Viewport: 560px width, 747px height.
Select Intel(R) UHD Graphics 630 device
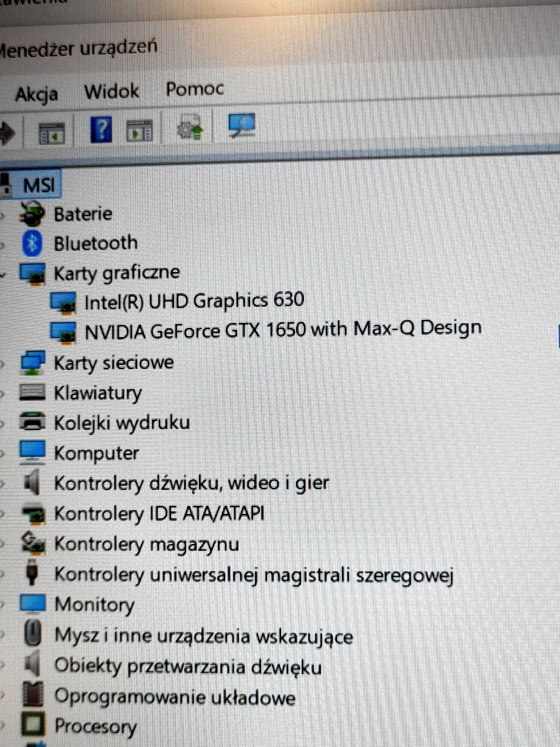pyautogui.click(x=194, y=301)
